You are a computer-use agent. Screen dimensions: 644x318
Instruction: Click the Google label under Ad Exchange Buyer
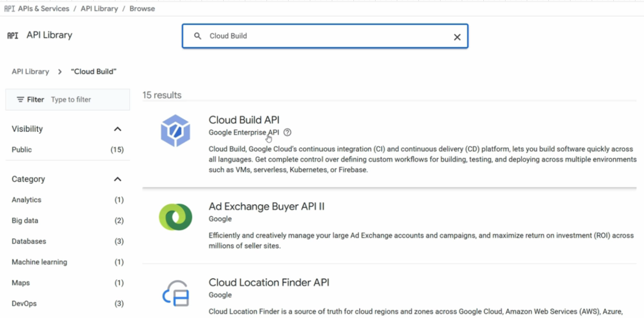[220, 219]
